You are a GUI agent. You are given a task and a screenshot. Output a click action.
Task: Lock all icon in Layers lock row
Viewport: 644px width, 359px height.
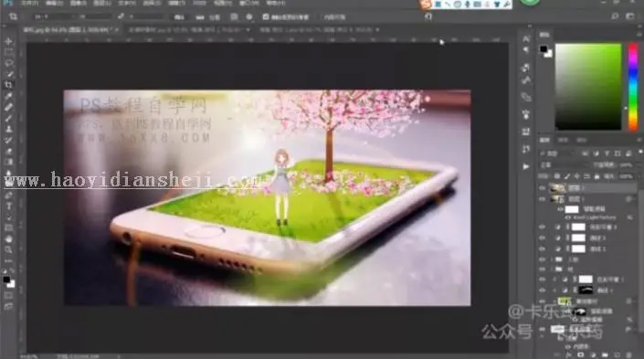(596, 176)
